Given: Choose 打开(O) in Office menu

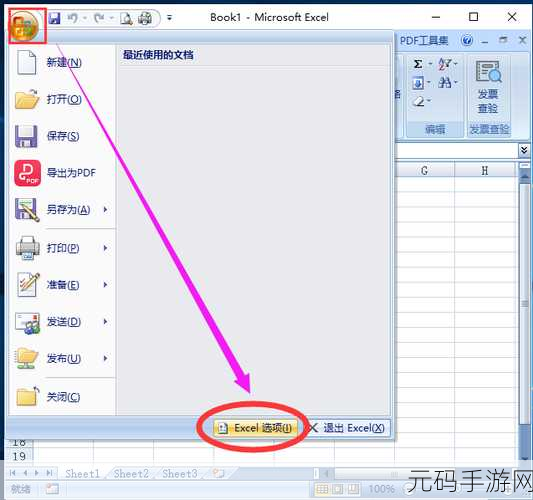Looking at the screenshot, I should (x=63, y=99).
